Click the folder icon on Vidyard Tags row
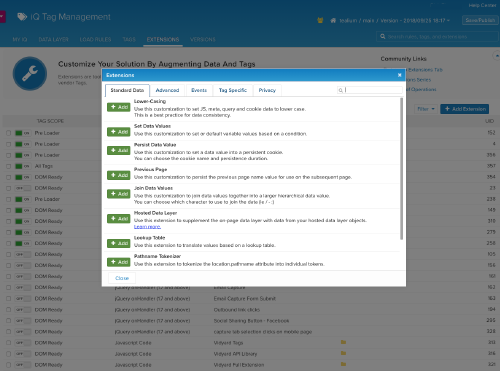 click(x=343, y=342)
